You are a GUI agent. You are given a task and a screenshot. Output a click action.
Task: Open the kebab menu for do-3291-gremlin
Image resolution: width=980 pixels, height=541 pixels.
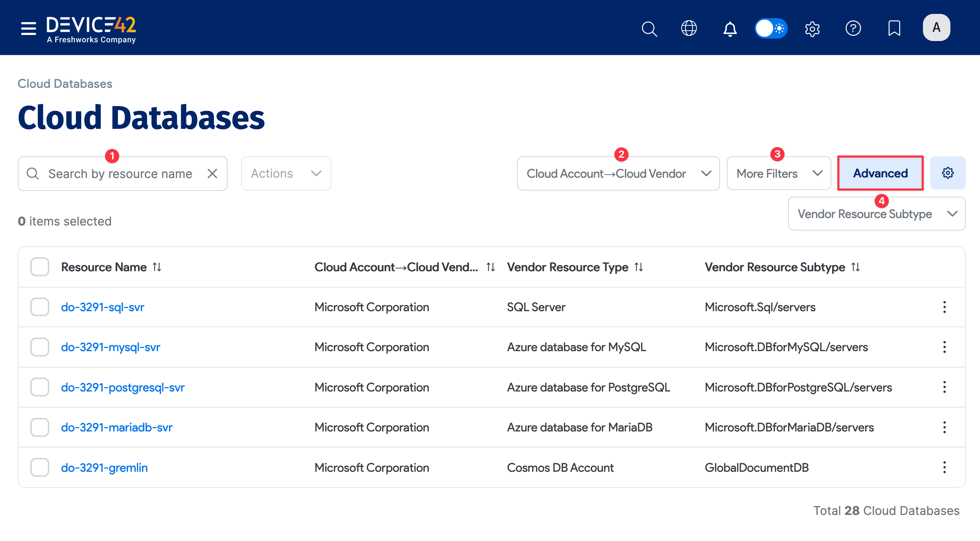(945, 467)
